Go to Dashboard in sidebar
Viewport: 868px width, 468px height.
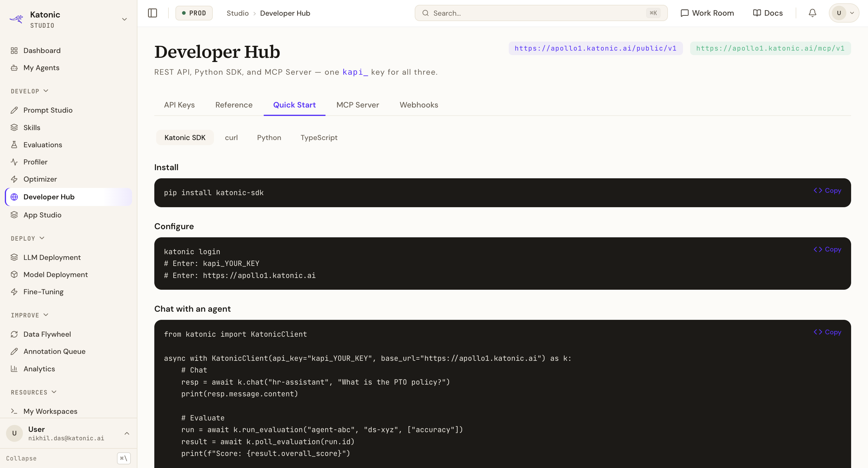point(69,51)
